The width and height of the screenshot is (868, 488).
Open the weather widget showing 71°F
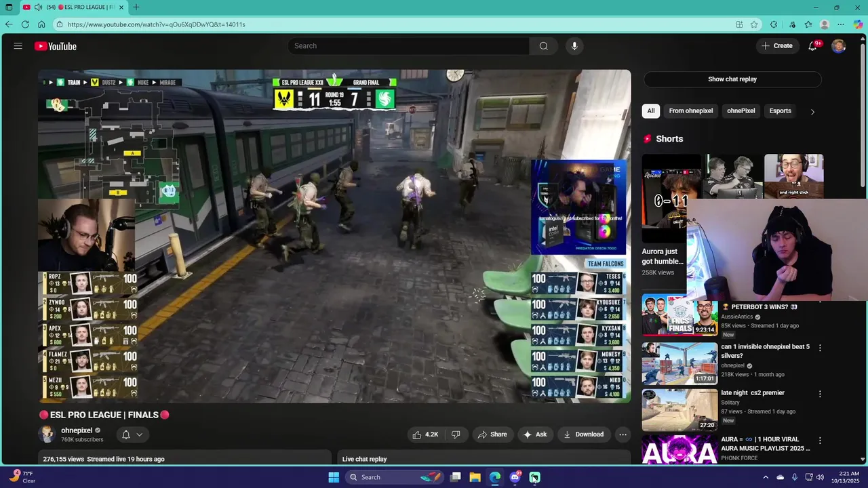click(x=22, y=477)
